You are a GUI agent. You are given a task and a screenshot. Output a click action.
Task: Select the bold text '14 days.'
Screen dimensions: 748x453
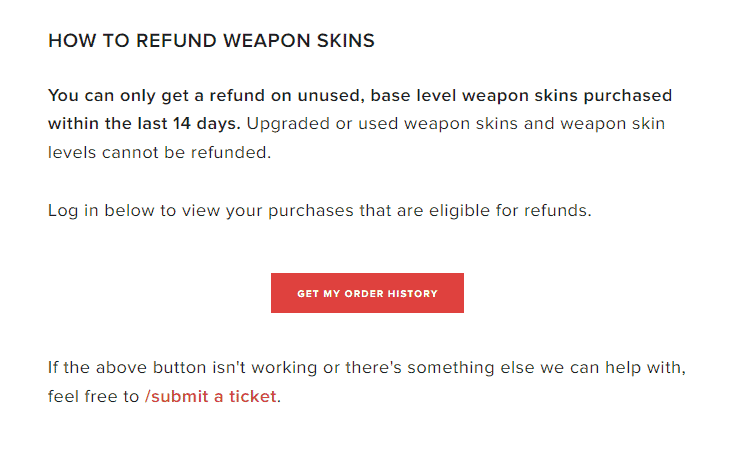click(206, 124)
